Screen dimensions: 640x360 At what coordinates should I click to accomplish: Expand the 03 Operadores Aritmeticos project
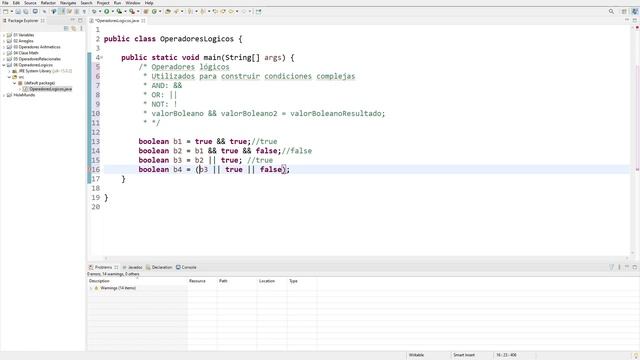(x=4, y=47)
